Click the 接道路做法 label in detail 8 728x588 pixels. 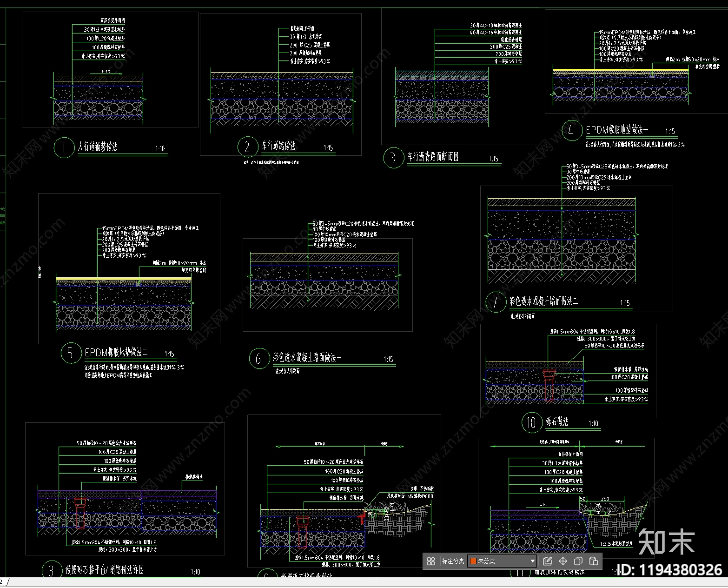point(194,478)
